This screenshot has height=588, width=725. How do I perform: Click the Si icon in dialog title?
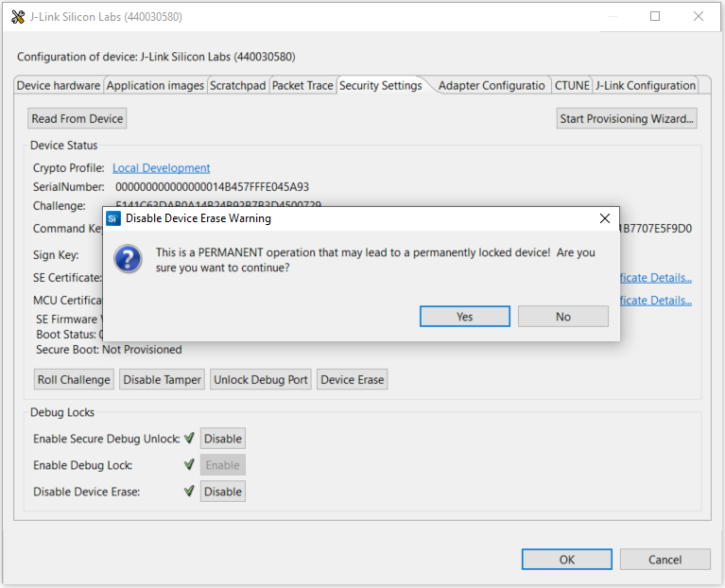point(113,218)
